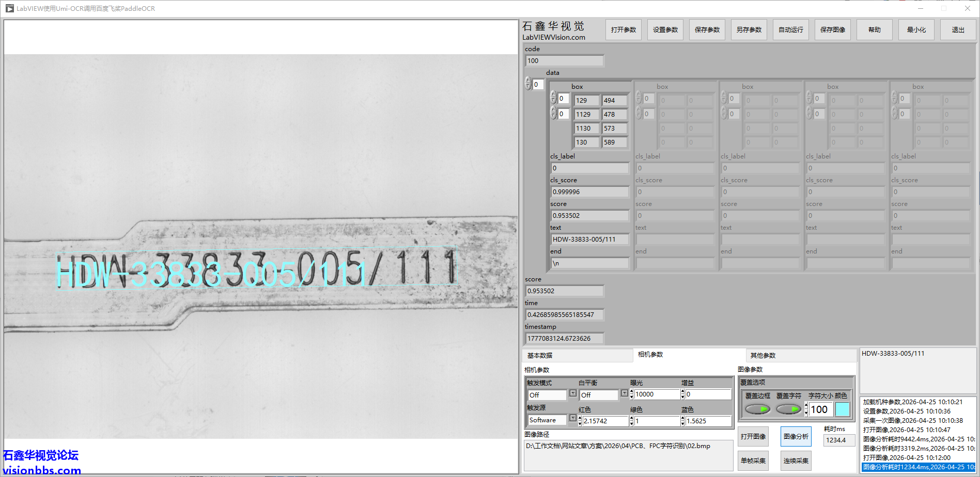The height and width of the screenshot is (477, 980).
Task: Open the 触发模式 dropdown
Action: pos(572,394)
